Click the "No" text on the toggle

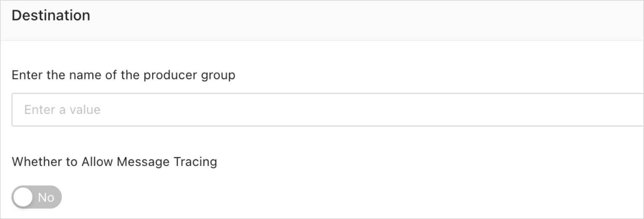[x=46, y=197]
